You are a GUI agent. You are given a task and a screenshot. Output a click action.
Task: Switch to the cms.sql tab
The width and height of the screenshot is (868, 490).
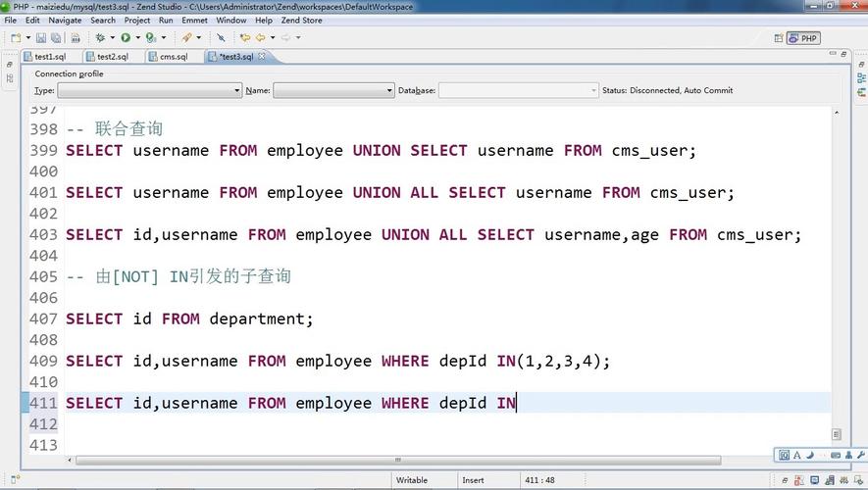(169, 57)
